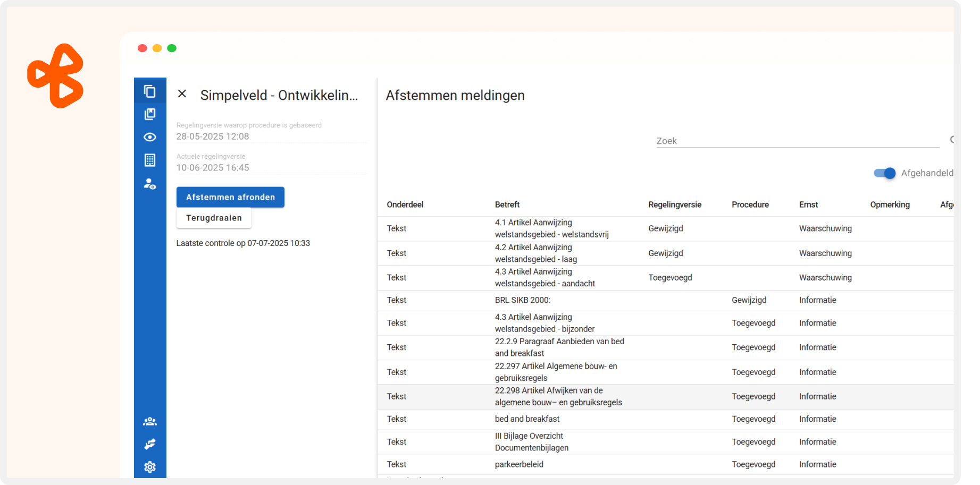Open the eye view icon in sidebar
The height and width of the screenshot is (485, 980).
point(150,137)
